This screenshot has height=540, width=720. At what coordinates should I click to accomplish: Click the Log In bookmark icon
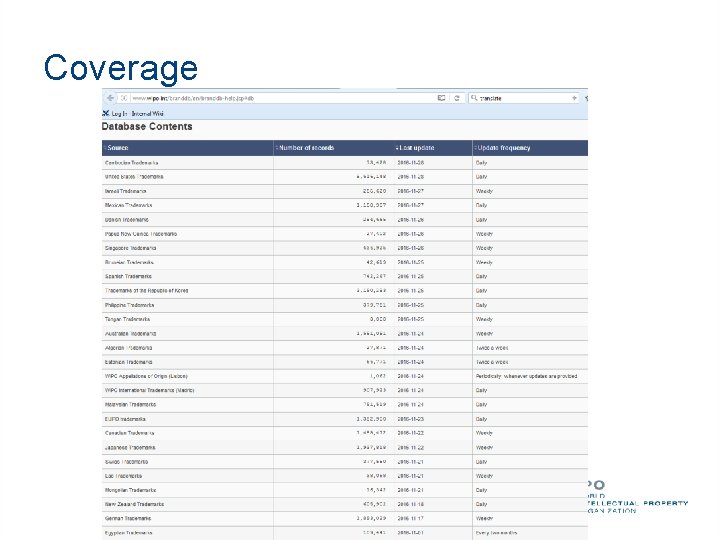pyautogui.click(x=106, y=113)
